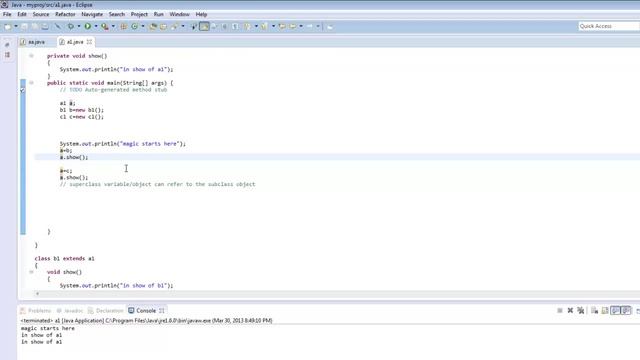Collapse the b1 class show() method fold
640x360 pixels.
tap(31, 272)
